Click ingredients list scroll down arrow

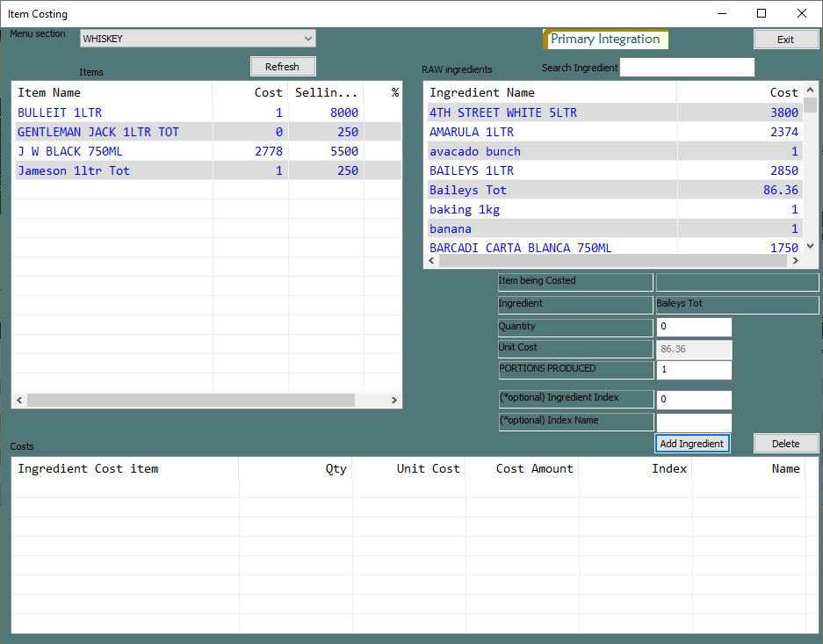tap(811, 246)
